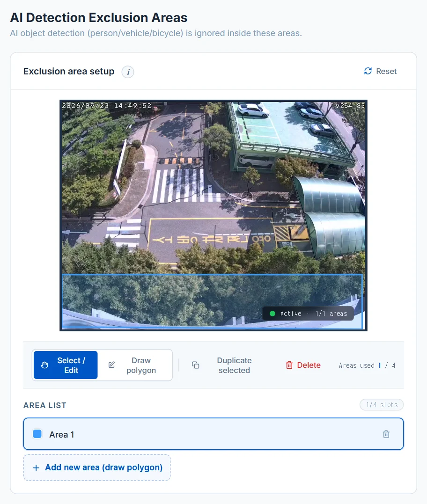Click the pencil icon for Draw polygon
427x504 pixels.
pyautogui.click(x=111, y=365)
